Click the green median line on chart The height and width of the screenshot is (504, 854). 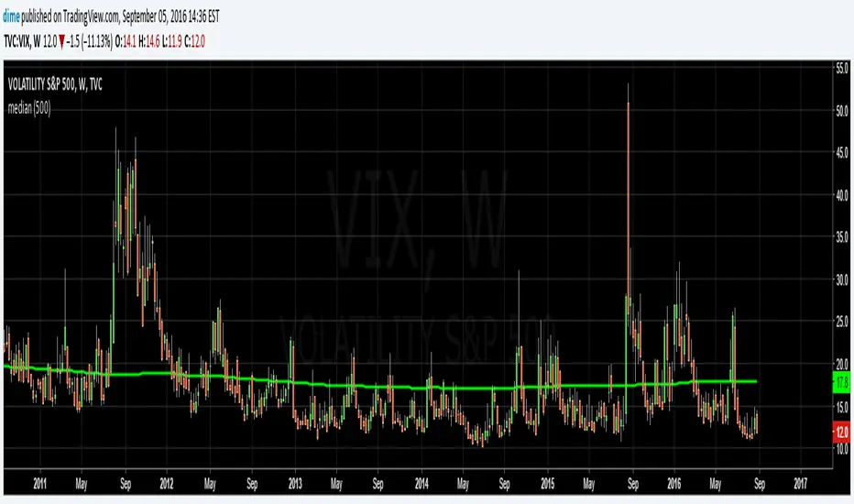(x=381, y=387)
